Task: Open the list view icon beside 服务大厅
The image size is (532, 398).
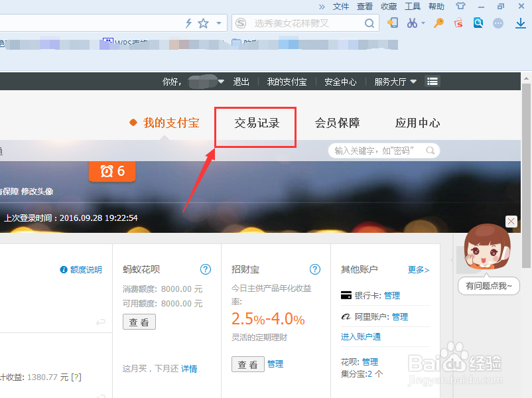Action: click(x=432, y=81)
